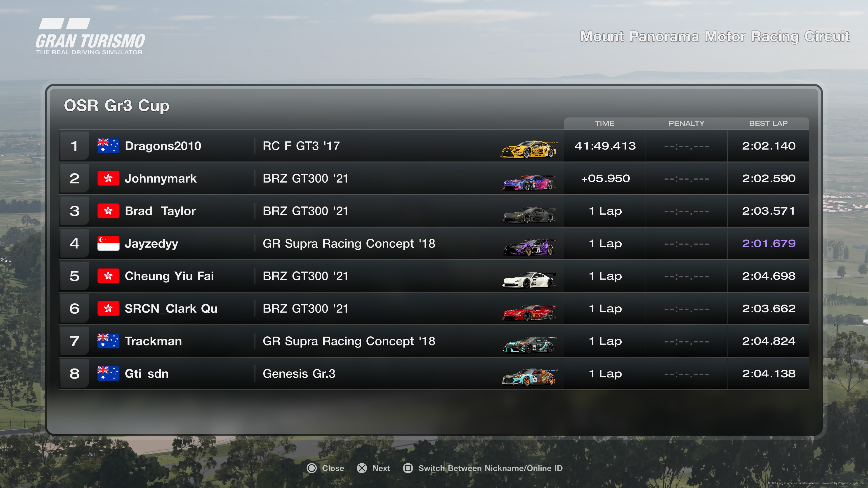Click best lap 2:04.698

[x=769, y=276]
